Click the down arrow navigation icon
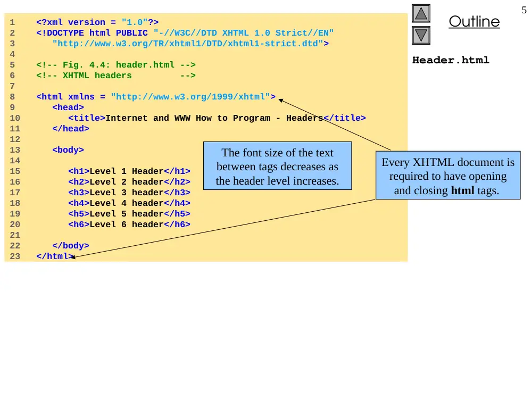Image resolution: width=532 pixels, height=399 pixels. (x=421, y=36)
